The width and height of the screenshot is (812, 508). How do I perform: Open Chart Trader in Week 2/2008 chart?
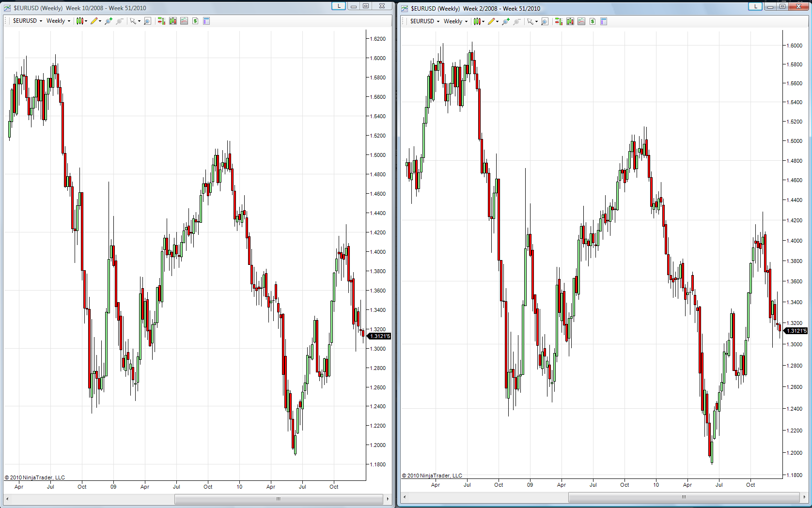click(559, 21)
